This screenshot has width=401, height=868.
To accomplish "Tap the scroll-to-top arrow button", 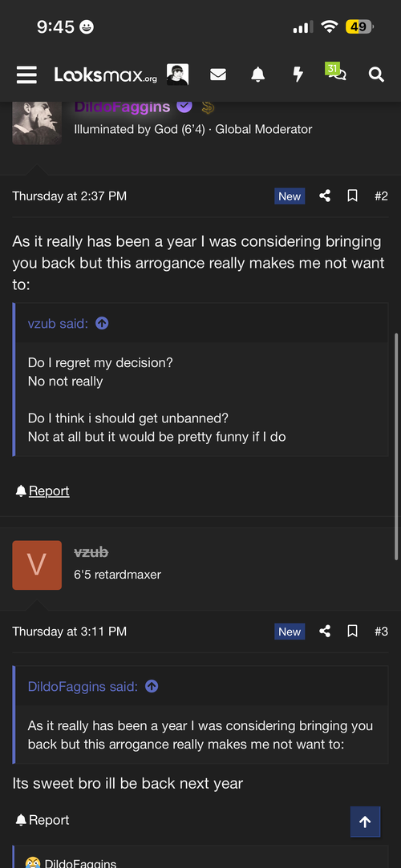I will pyautogui.click(x=365, y=822).
